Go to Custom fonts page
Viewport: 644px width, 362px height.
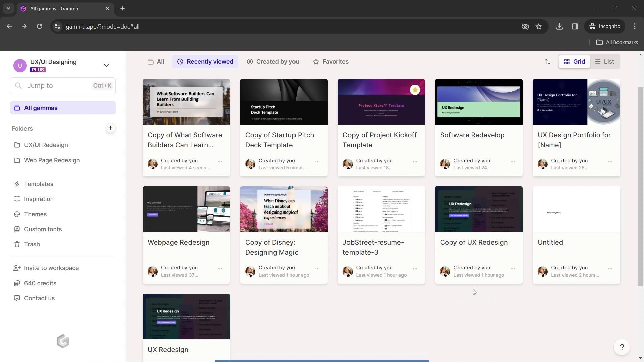coord(43,229)
